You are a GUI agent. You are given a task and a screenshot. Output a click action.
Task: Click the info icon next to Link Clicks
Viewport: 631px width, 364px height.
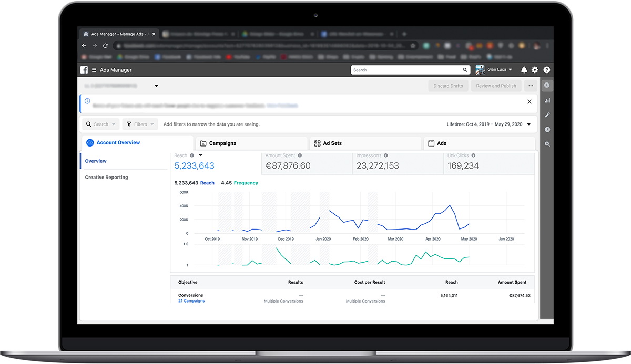(473, 155)
